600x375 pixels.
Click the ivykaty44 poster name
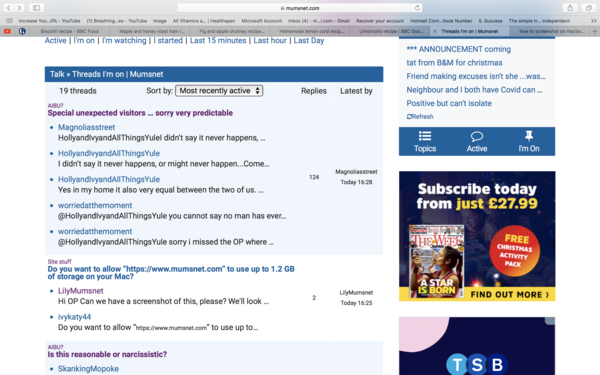(74, 317)
